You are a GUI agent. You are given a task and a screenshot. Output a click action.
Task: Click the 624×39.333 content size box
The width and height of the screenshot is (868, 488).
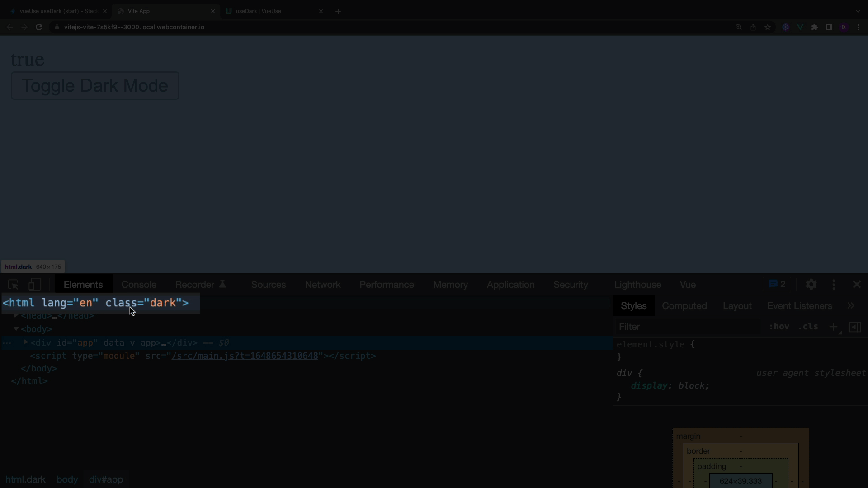(x=741, y=481)
